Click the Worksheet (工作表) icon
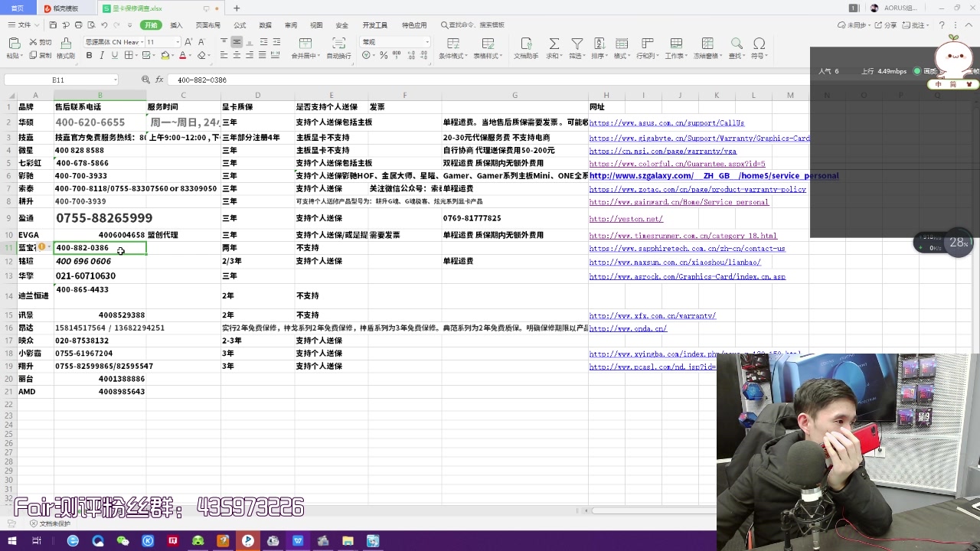This screenshot has height=551, width=980. [x=676, y=44]
